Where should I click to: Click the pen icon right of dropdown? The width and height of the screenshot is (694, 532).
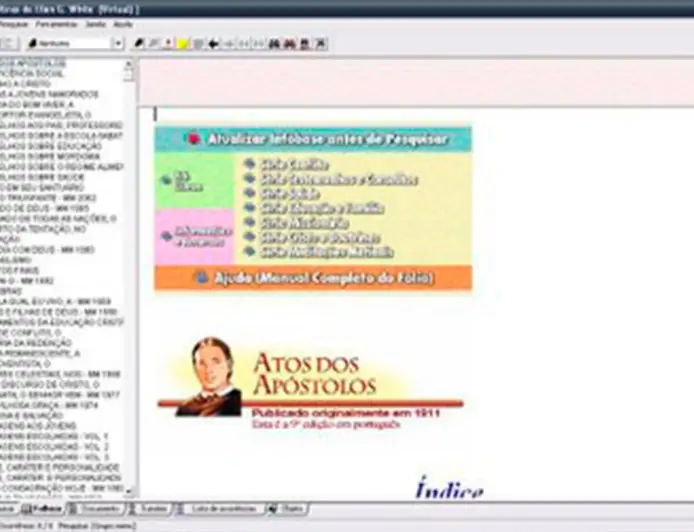(x=139, y=44)
